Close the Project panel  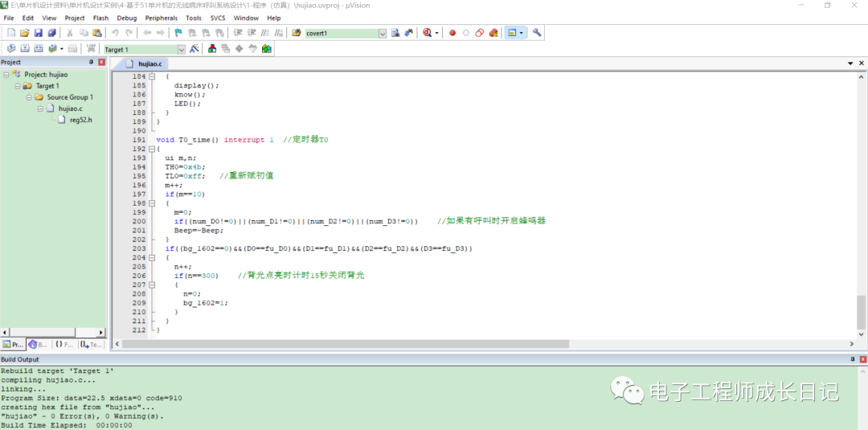(101, 62)
